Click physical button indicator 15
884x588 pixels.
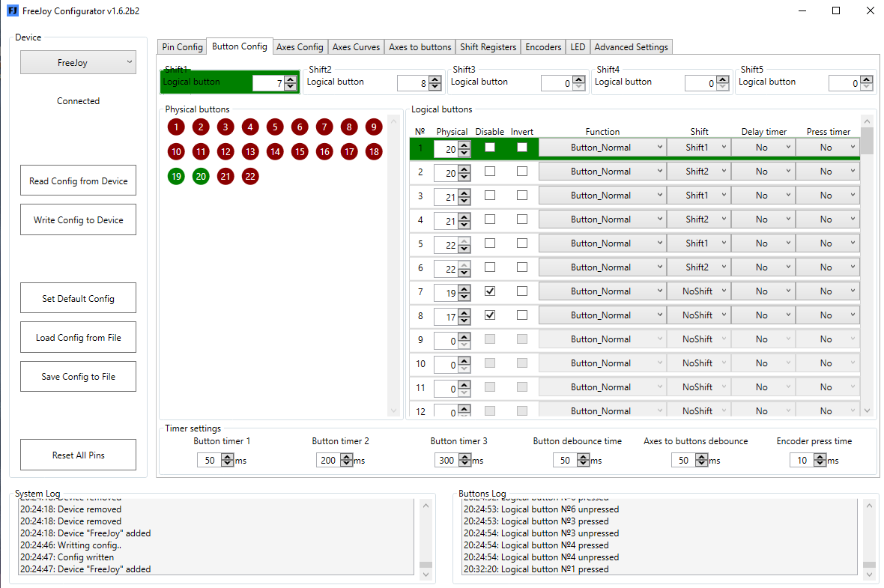(300, 151)
